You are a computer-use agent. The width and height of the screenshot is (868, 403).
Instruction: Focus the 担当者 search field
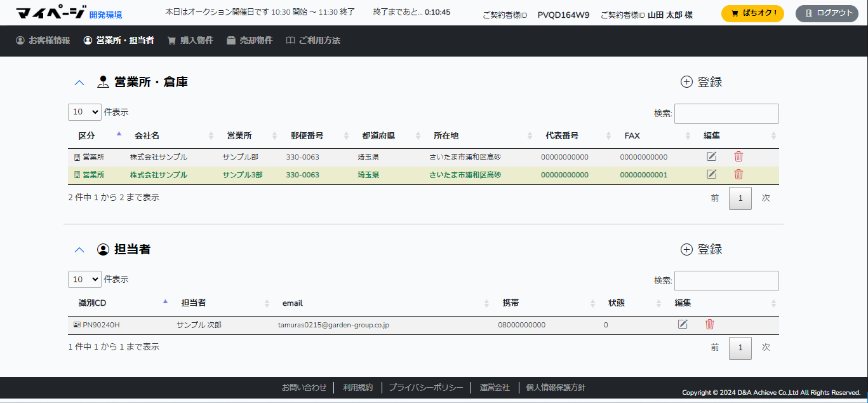[x=726, y=281]
